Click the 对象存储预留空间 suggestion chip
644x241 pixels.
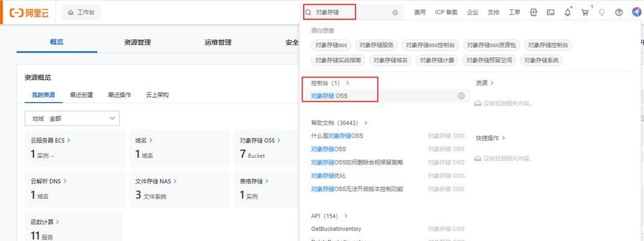point(489,60)
